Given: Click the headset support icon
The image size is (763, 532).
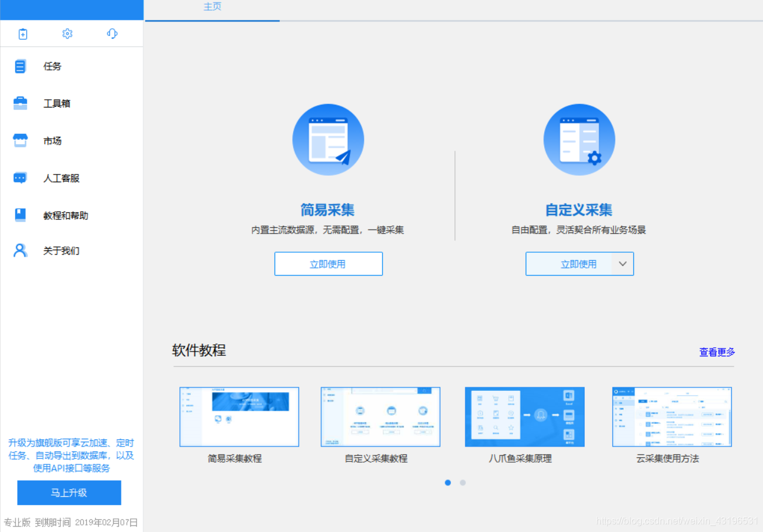Looking at the screenshot, I should point(112,33).
